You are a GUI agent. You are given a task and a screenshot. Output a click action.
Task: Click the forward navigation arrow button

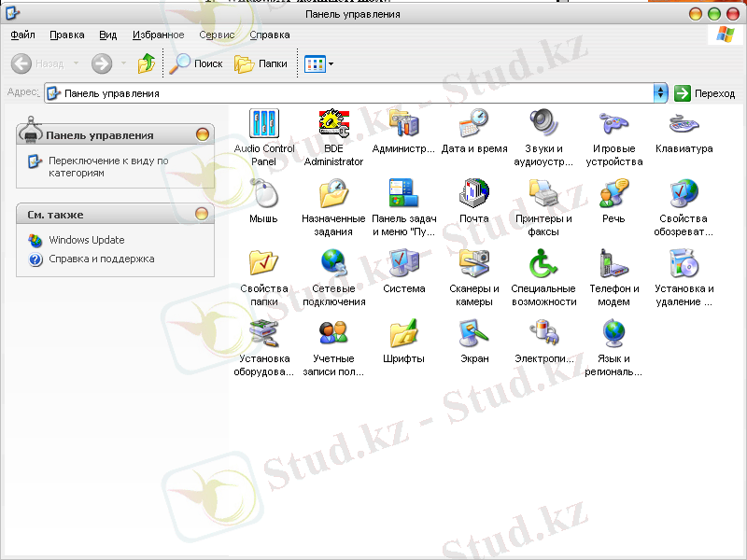[102, 63]
